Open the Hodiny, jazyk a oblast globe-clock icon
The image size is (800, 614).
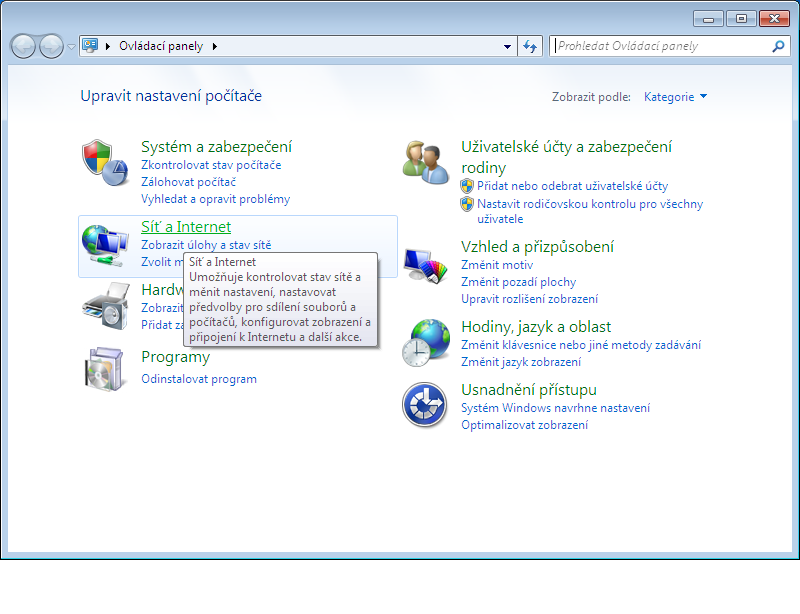click(426, 343)
